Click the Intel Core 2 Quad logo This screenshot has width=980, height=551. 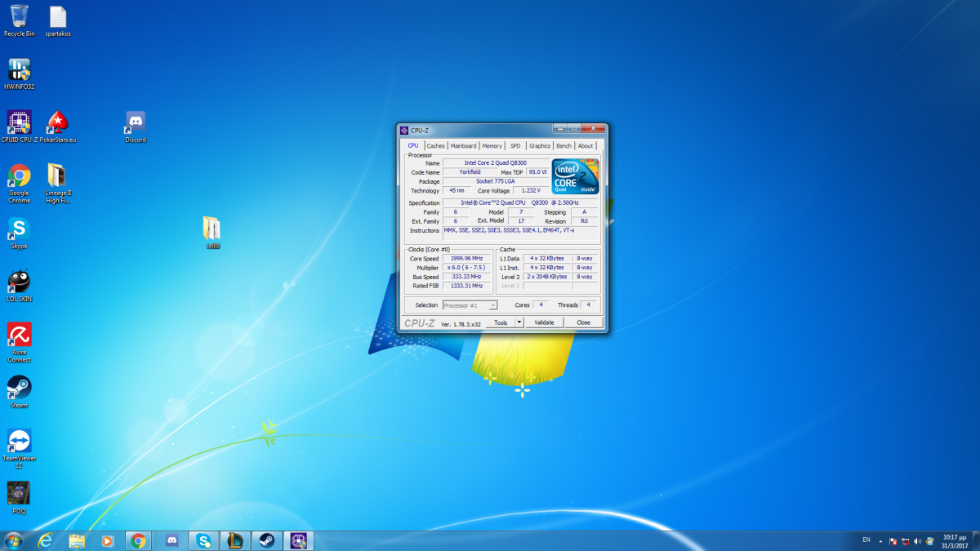pos(576,176)
